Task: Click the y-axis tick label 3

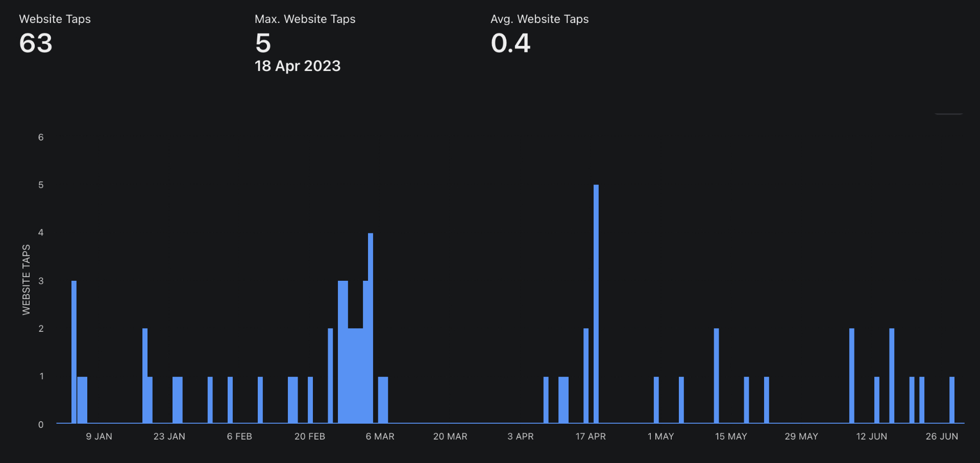Action: pyautogui.click(x=41, y=281)
